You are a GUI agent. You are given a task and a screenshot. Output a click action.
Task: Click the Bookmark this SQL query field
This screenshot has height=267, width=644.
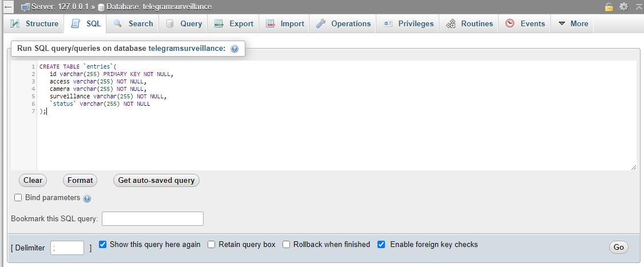tap(152, 218)
